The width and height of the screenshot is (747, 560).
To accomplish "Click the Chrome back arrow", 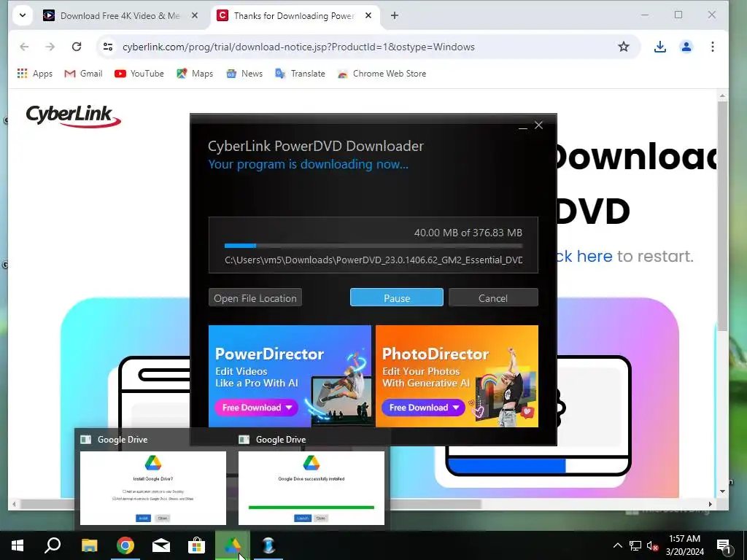I will pyautogui.click(x=24, y=47).
